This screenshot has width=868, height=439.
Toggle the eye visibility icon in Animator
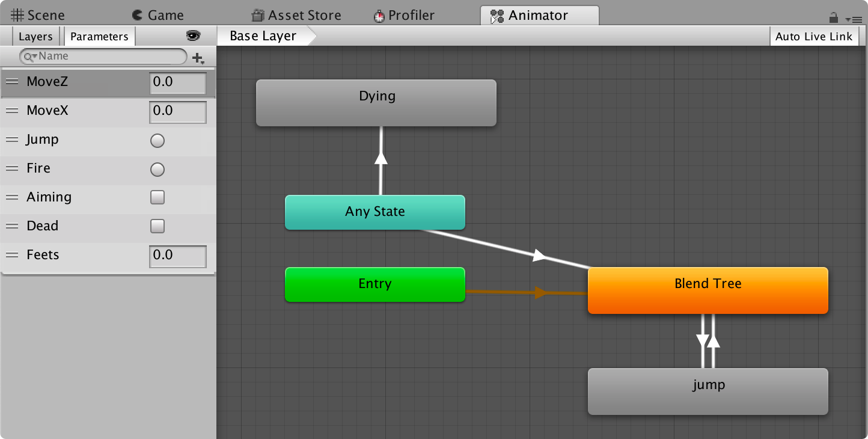point(192,36)
